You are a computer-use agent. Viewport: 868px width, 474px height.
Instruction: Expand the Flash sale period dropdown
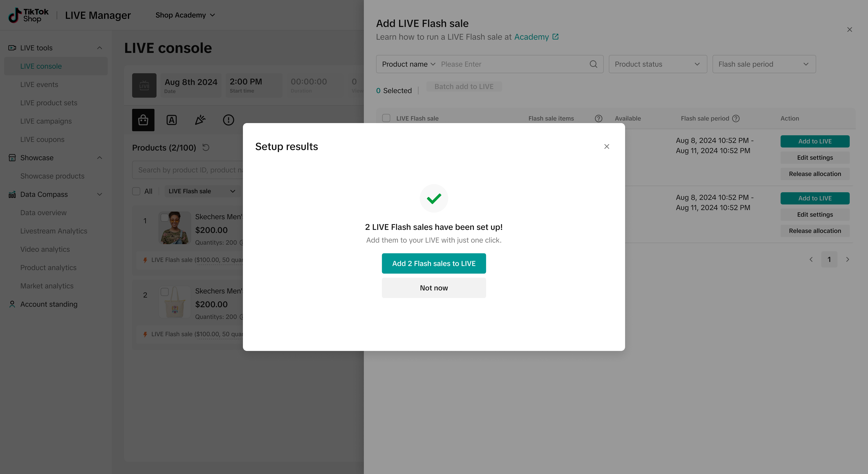coord(763,64)
